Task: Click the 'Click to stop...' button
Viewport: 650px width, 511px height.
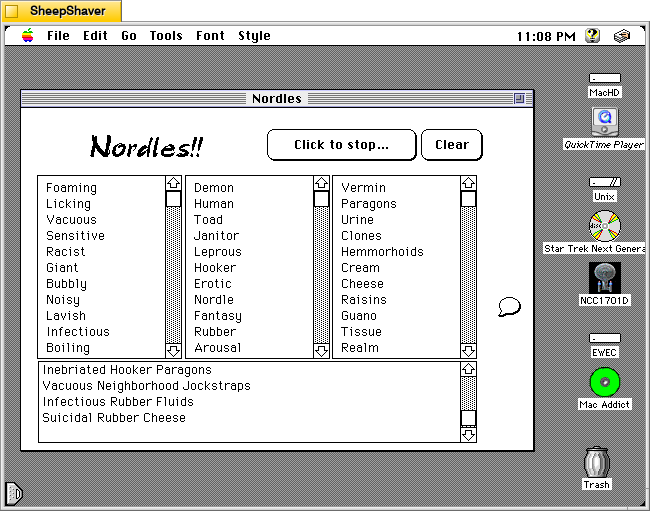Action: [x=342, y=145]
